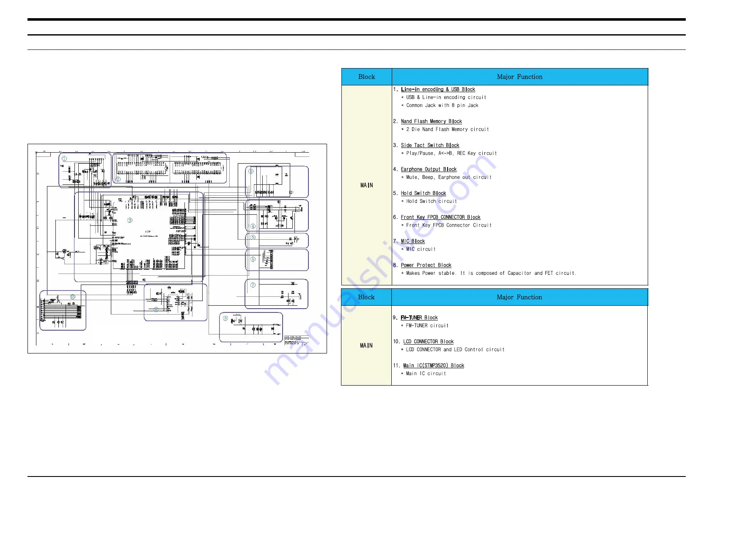Click the lower table's "Block" header cell
The width and height of the screenshot is (756, 534).
[x=366, y=297]
